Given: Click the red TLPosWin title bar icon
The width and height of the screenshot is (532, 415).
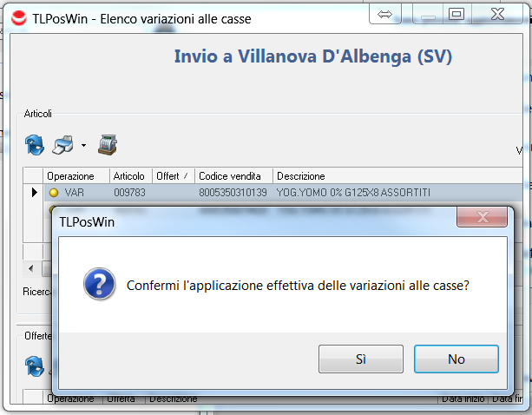Looking at the screenshot, I should coord(17,15).
